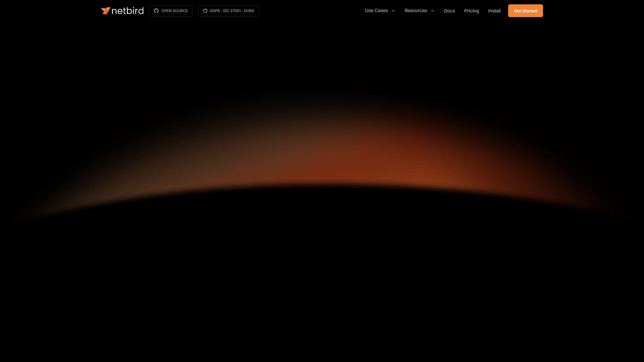Open the GDPR · ISO 27001 · DORA badge

point(228,11)
